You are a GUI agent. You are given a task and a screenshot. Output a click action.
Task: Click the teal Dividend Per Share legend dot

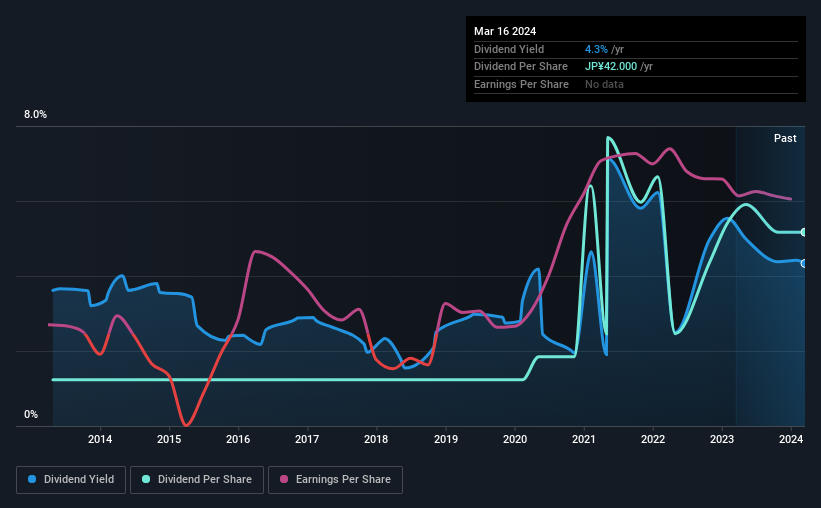point(146,479)
